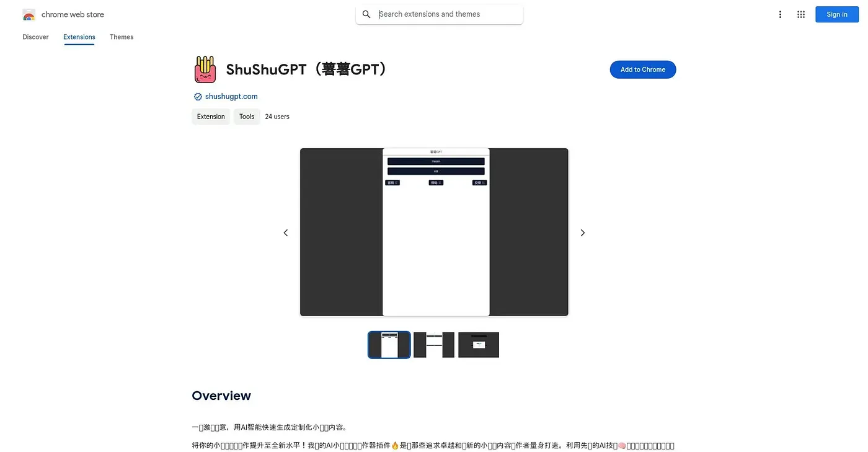The image size is (868, 452).
Task: Click the ShuShuGPT fries extension icon
Action: [206, 69]
